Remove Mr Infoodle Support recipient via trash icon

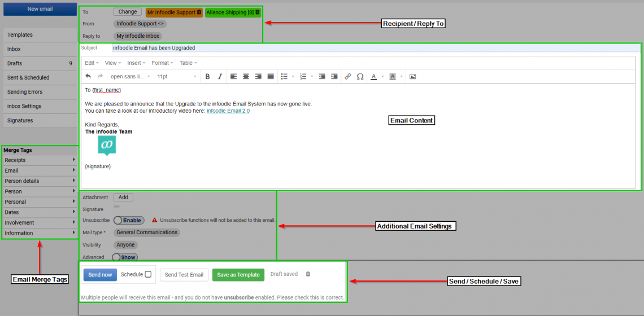click(x=199, y=12)
